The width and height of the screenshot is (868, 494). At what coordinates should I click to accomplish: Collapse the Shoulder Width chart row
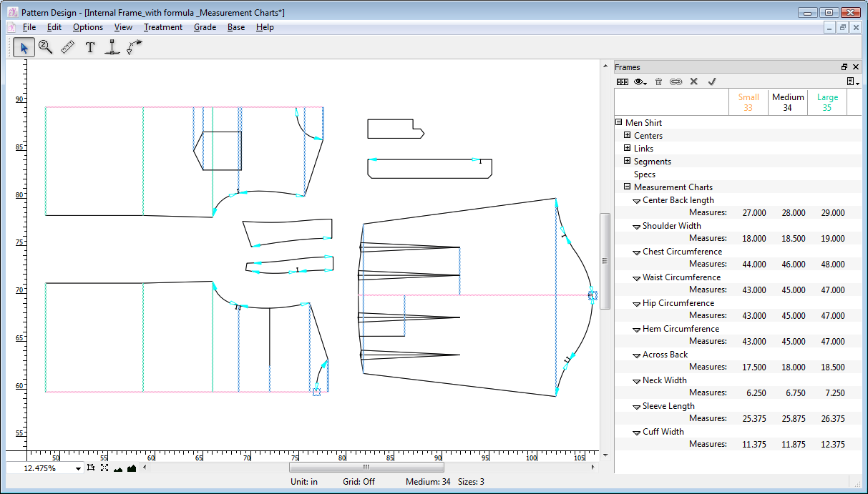(636, 227)
